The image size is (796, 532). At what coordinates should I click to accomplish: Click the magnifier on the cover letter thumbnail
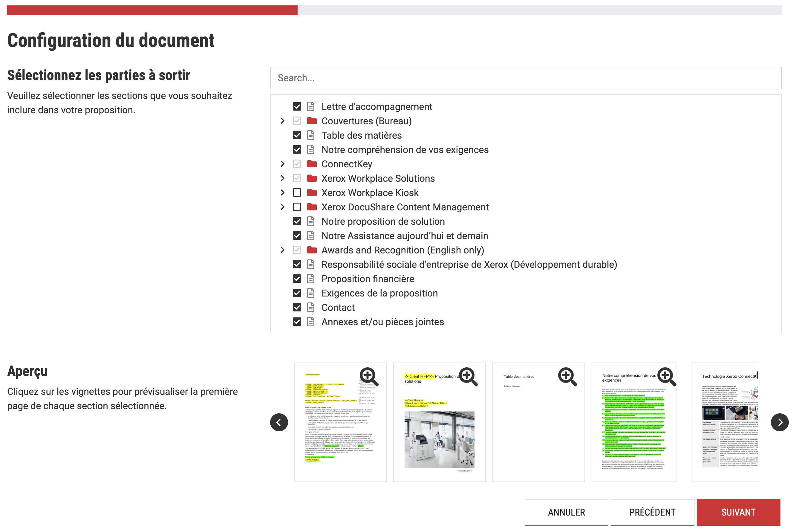pyautogui.click(x=369, y=377)
